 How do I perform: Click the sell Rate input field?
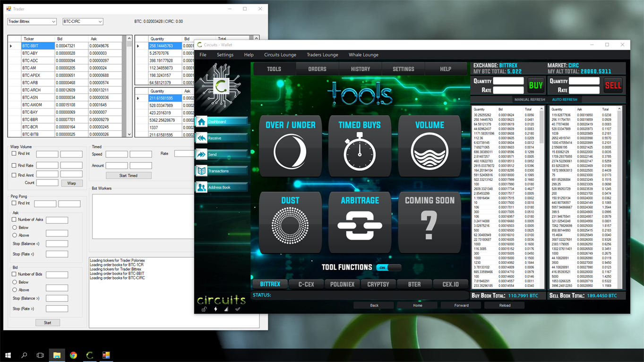point(584,90)
